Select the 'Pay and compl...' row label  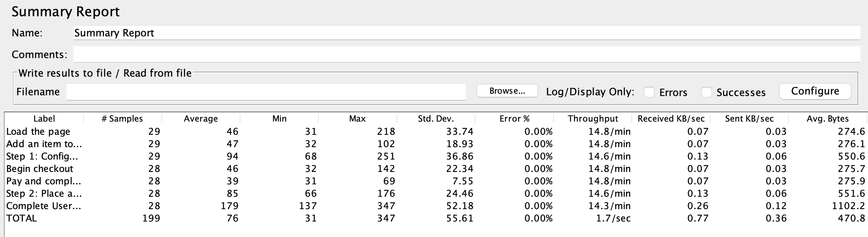44,181
